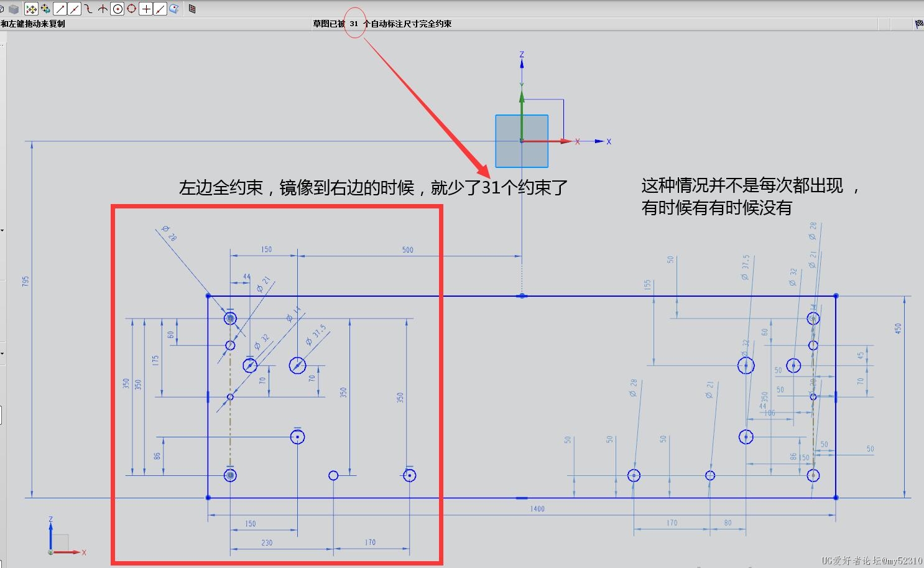Click the Finish Sketch checkered flag

click(x=919, y=24)
